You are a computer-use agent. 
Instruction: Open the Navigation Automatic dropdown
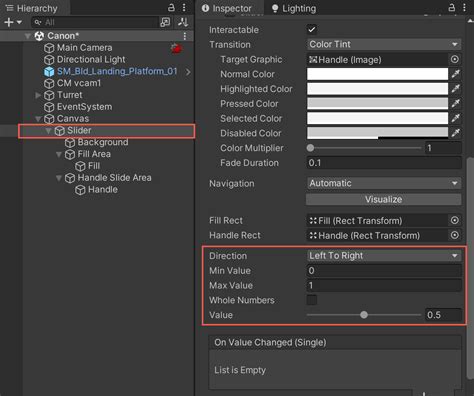384,183
